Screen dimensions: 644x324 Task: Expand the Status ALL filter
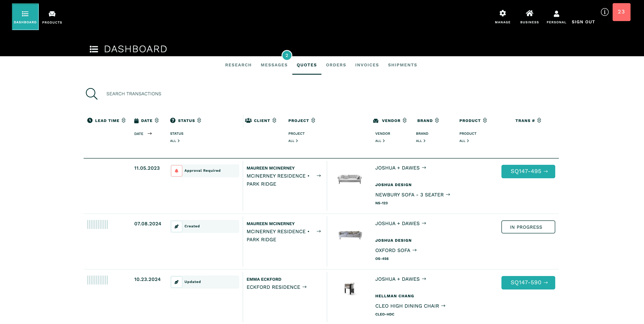click(x=174, y=141)
